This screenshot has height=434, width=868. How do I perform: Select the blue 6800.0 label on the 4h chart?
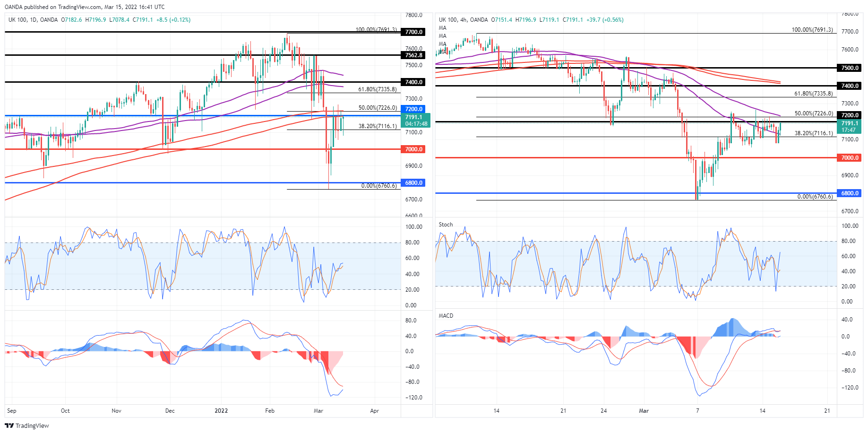pos(850,193)
